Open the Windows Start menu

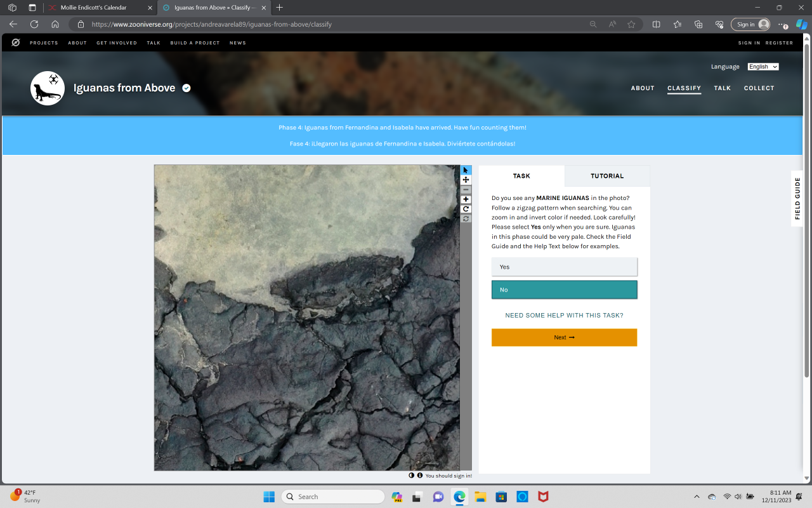click(x=269, y=497)
